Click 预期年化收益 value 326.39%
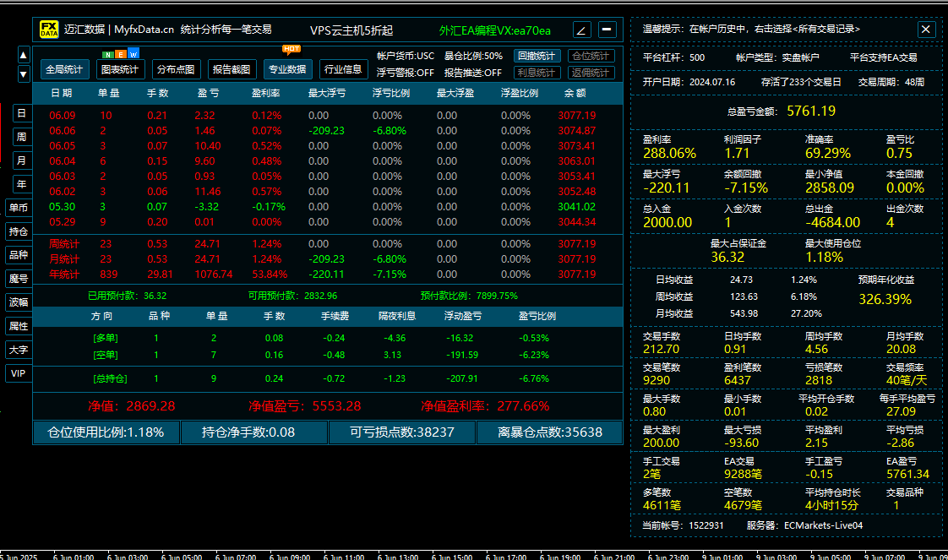 (x=885, y=299)
